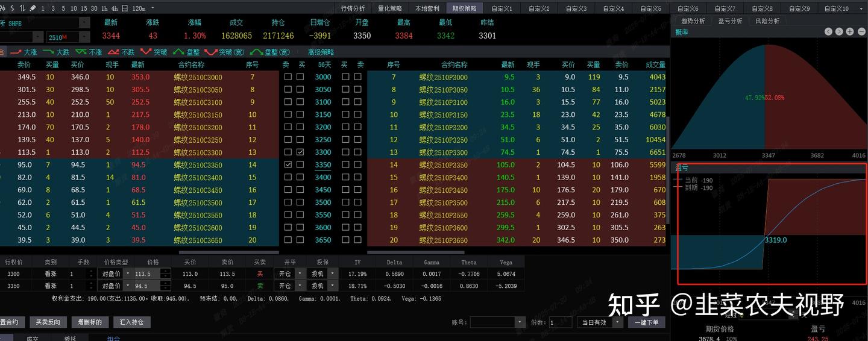
Task: Open the 自定义1 tab
Action: click(x=502, y=8)
